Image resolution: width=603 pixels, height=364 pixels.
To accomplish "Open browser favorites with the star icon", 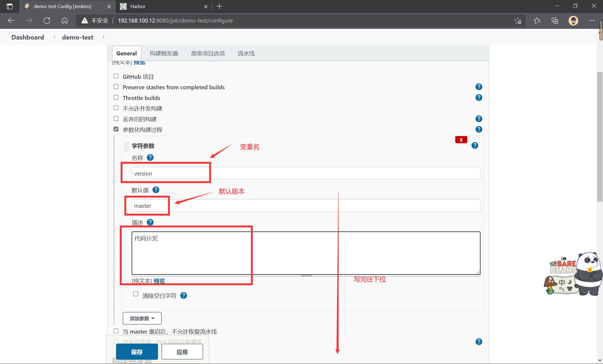I will [537, 20].
